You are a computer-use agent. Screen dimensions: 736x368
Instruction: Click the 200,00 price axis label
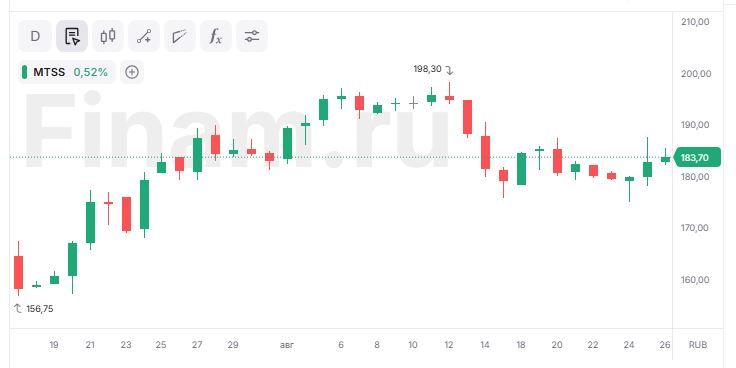tap(696, 74)
